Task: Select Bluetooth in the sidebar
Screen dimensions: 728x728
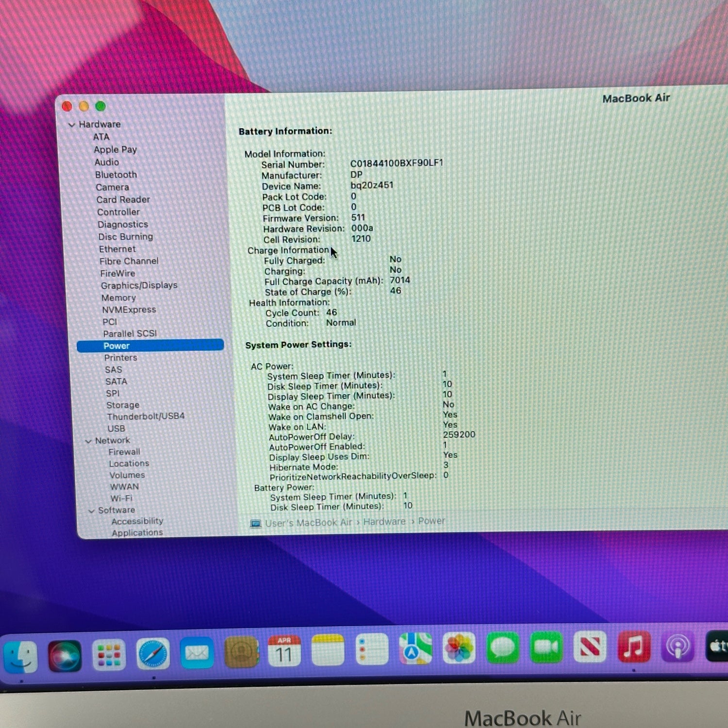Action: [x=116, y=175]
